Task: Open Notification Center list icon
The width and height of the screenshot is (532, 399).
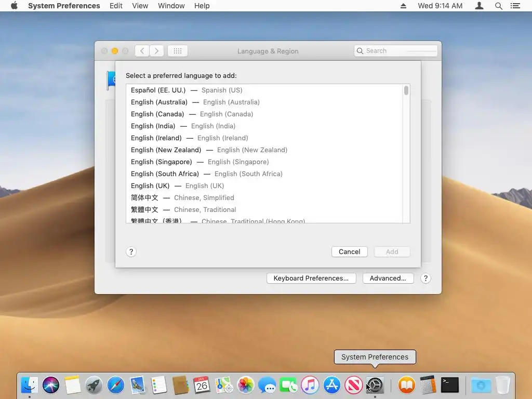Action: point(515,6)
